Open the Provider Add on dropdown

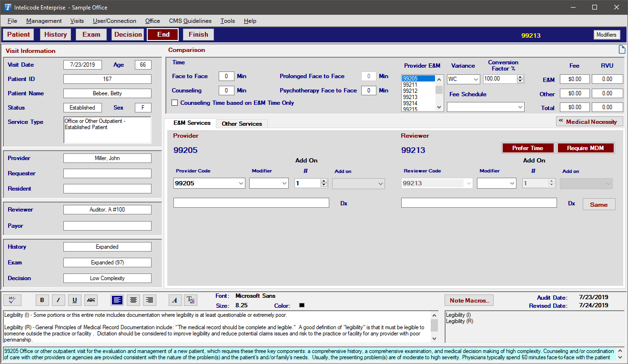click(380, 183)
